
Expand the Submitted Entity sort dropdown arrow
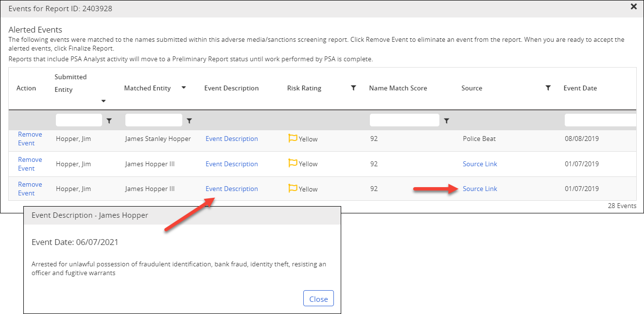point(103,101)
